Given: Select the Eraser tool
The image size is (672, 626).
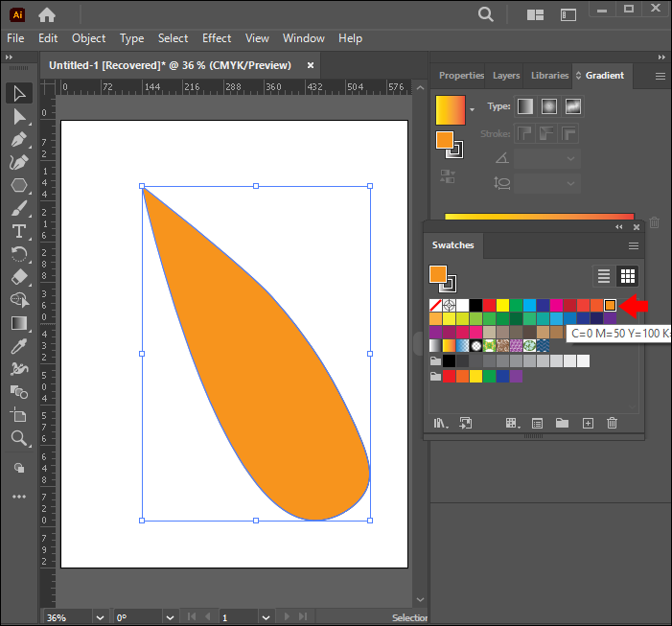Looking at the screenshot, I should coord(19,277).
